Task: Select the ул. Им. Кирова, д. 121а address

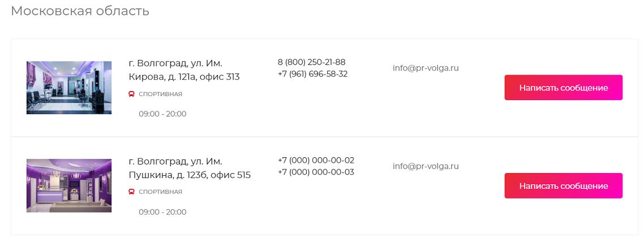Action: click(x=184, y=70)
